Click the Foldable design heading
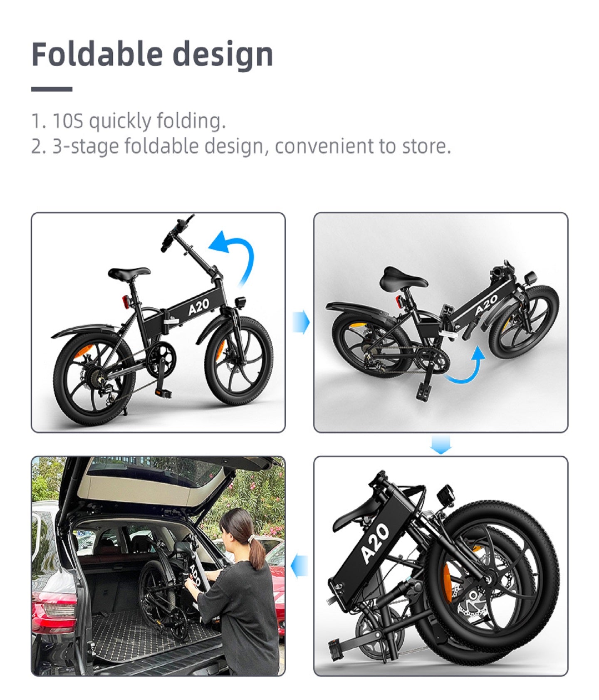Image resolution: width=599 pixels, height=700 pixels. click(x=152, y=55)
